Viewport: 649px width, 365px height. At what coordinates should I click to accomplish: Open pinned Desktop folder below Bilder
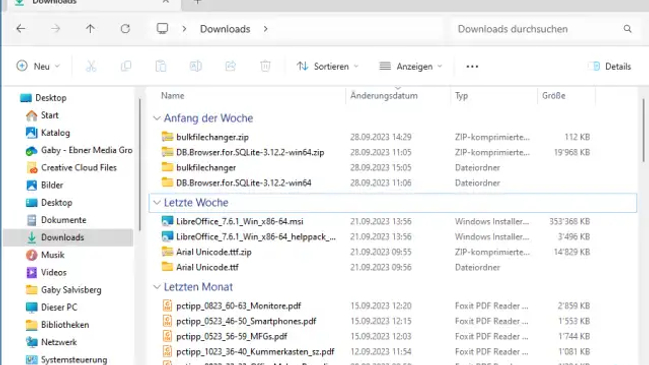[49, 203]
